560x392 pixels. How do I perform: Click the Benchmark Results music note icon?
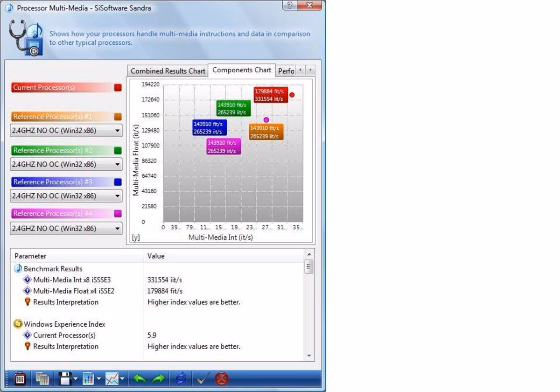tap(18, 269)
